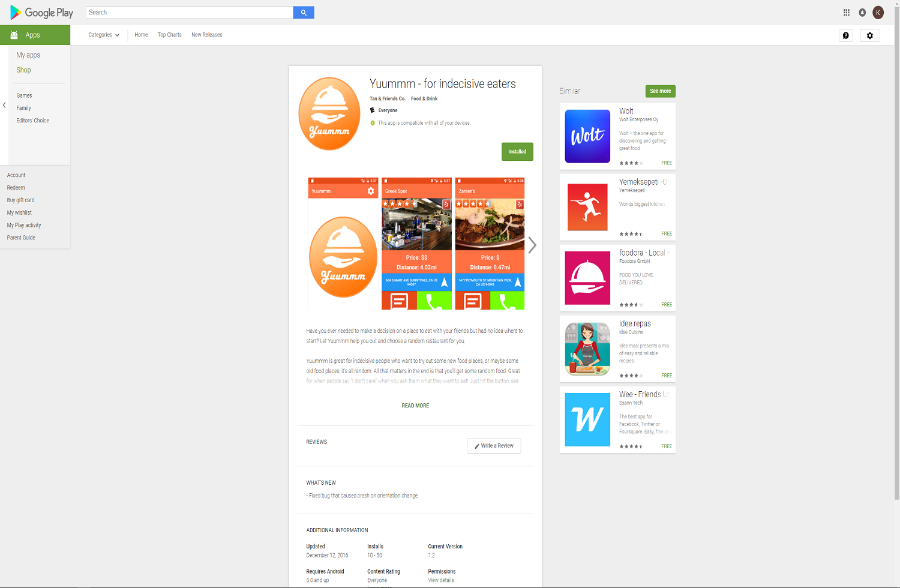The height and width of the screenshot is (588, 900).
Task: Open the settings gear
Action: tap(869, 35)
